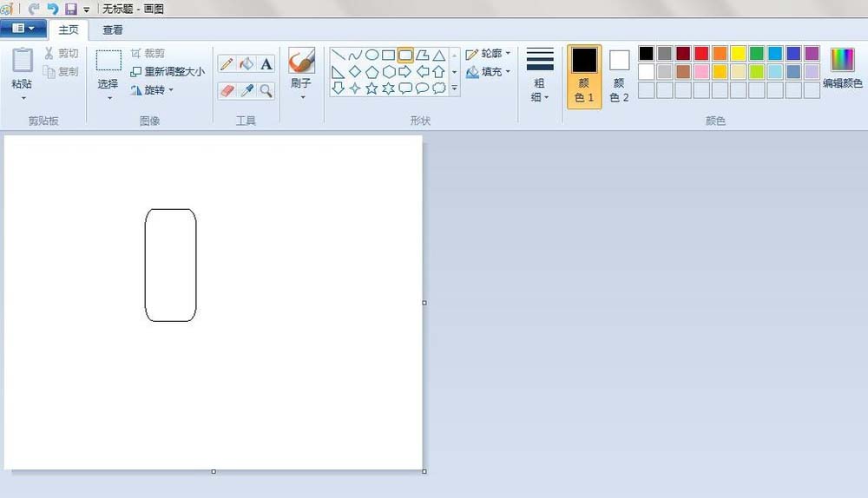Image resolution: width=868 pixels, height=498 pixels.
Task: Click the Copy (复制) button
Action: click(x=62, y=71)
